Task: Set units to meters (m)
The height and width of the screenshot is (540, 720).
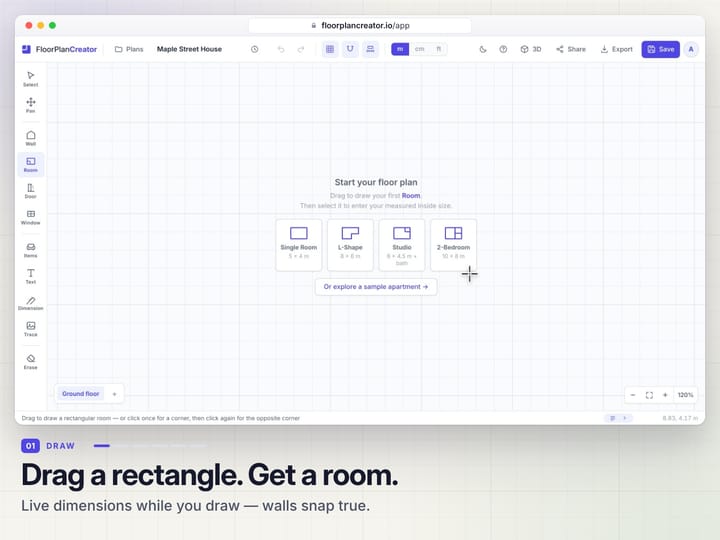Action: tap(400, 49)
